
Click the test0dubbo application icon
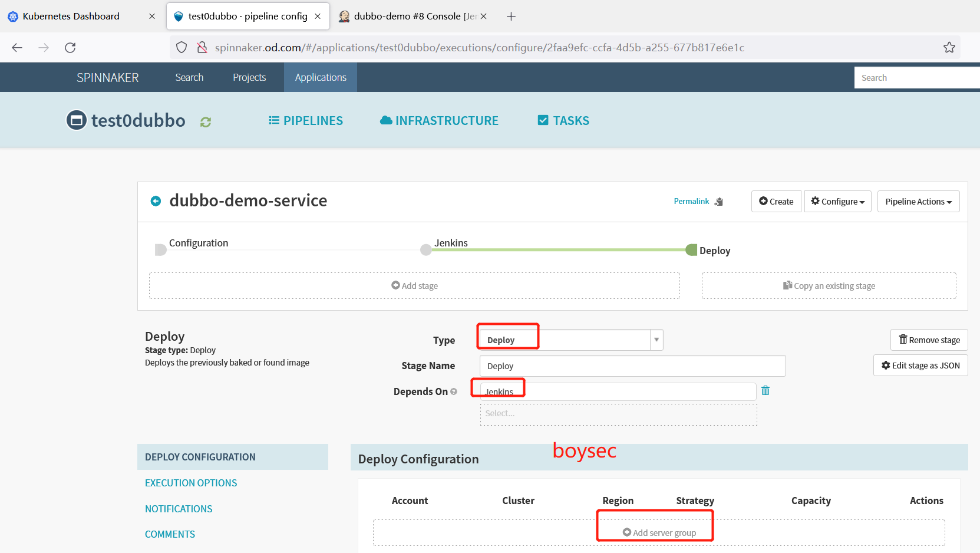(x=76, y=120)
